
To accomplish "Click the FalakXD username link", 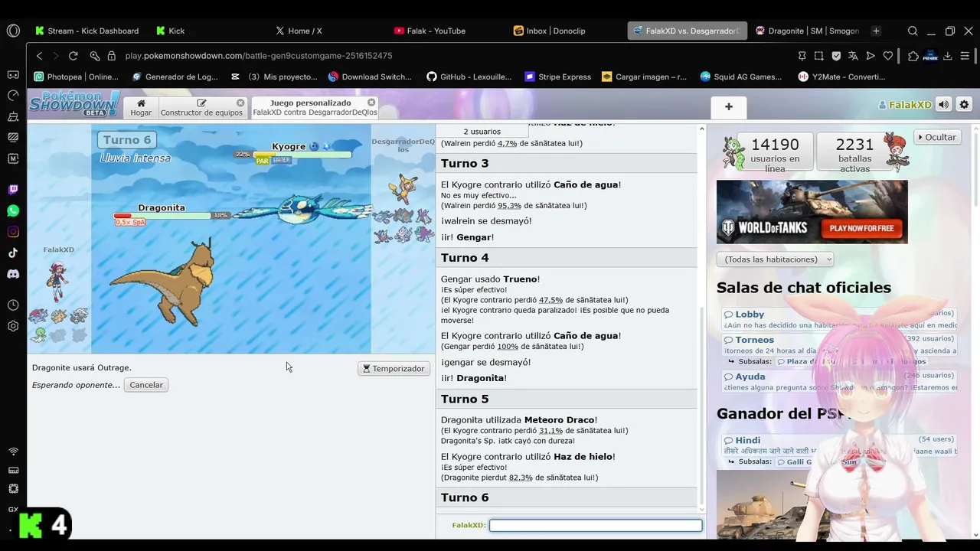I will pos(904,105).
